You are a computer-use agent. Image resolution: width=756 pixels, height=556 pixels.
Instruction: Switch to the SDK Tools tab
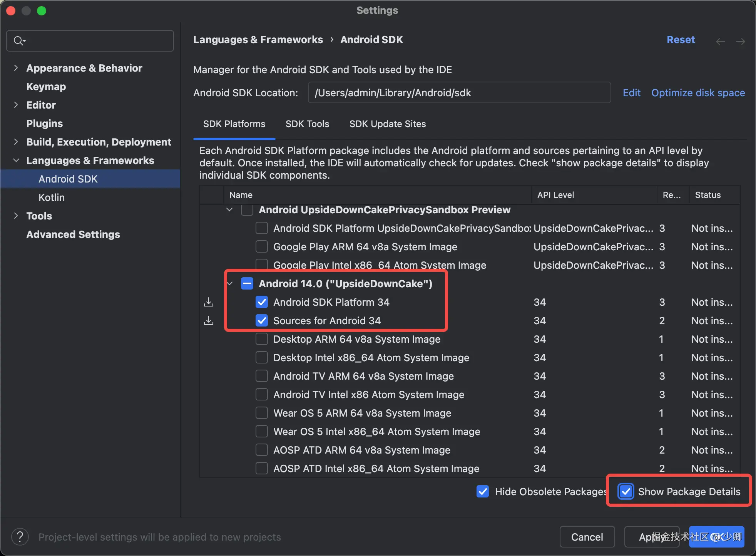click(x=307, y=124)
